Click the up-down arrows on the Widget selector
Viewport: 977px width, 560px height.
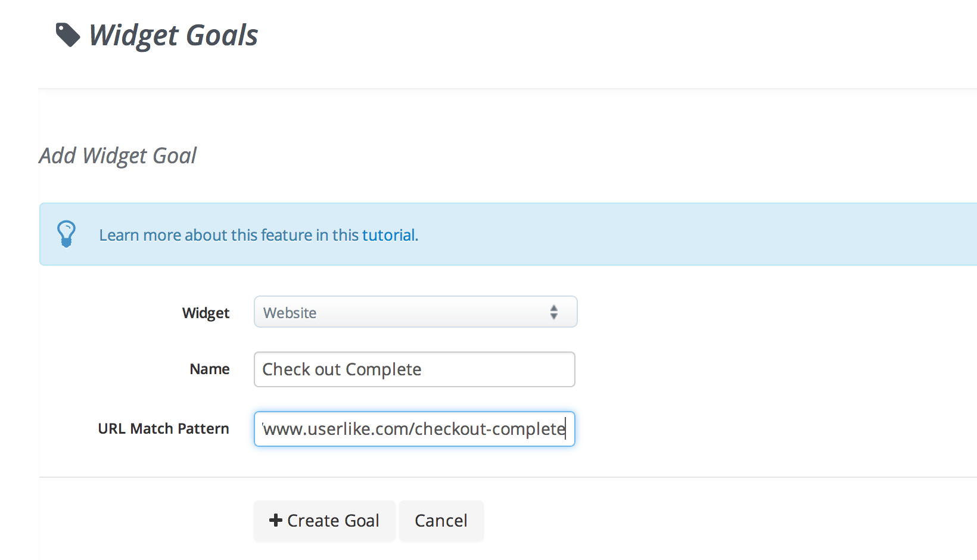tap(554, 312)
